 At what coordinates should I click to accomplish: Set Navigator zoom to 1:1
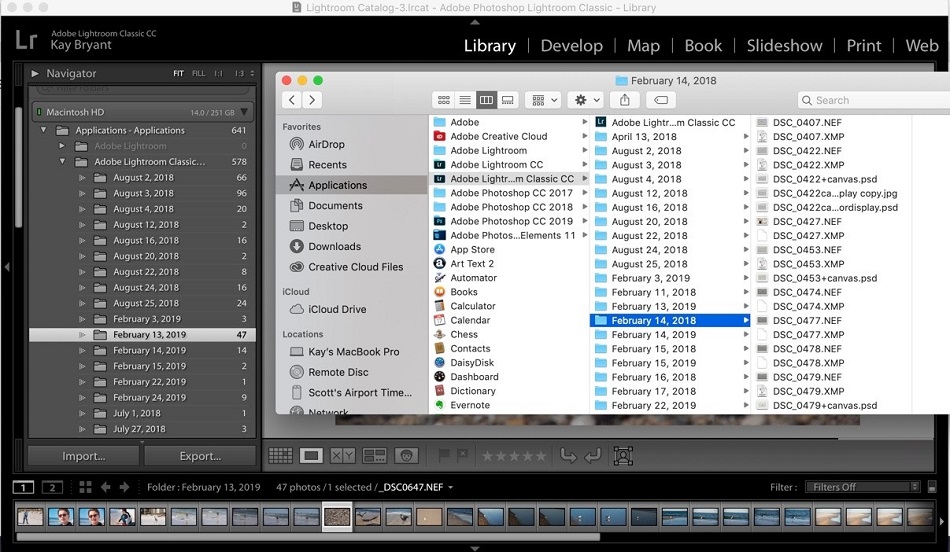[x=218, y=73]
